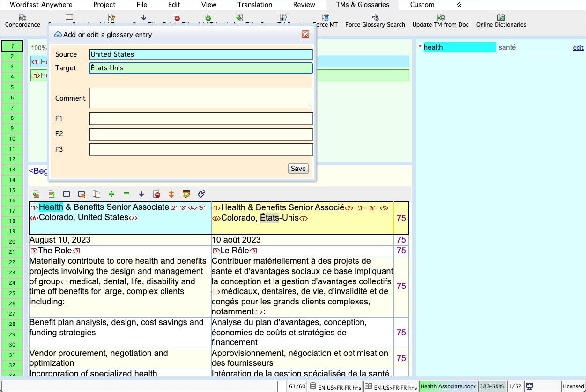586x392 pixels.
Task: Click the table edit icon in the segment toolbar
Action: coord(186,193)
